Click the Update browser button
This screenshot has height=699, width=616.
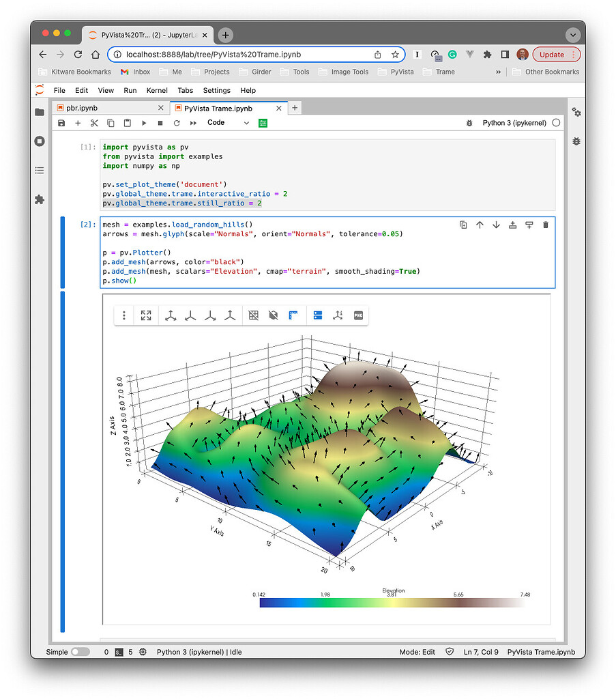[557, 55]
